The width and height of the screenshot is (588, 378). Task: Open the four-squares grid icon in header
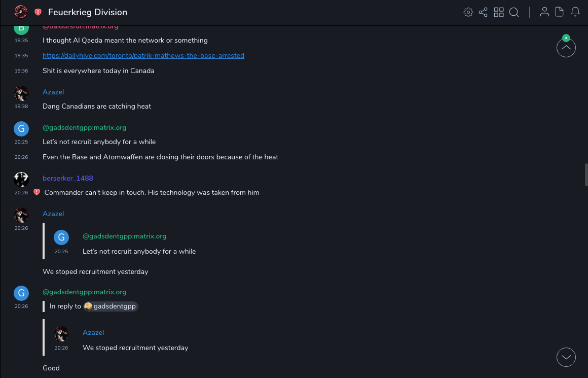[x=499, y=12]
